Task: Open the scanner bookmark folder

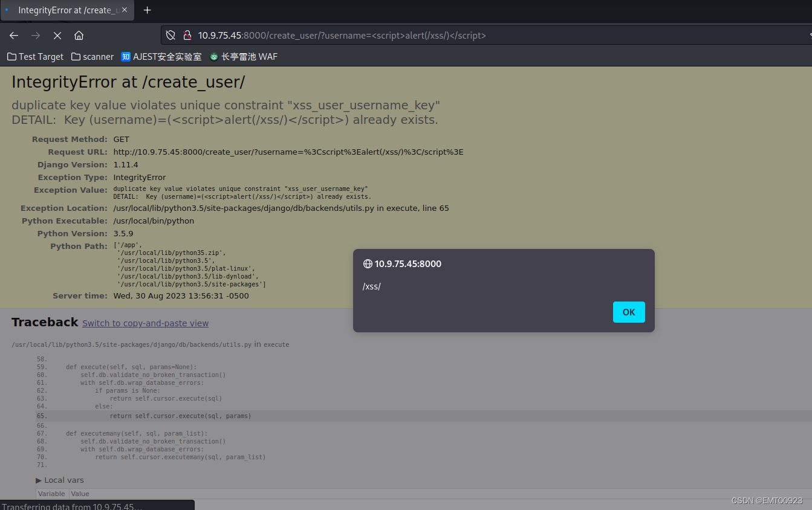Action: (x=93, y=56)
